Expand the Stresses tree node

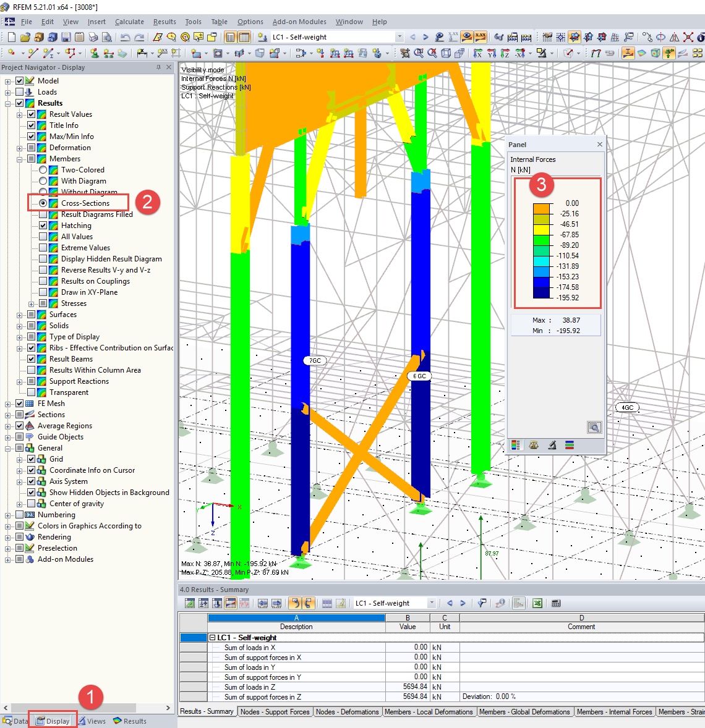coord(32,303)
